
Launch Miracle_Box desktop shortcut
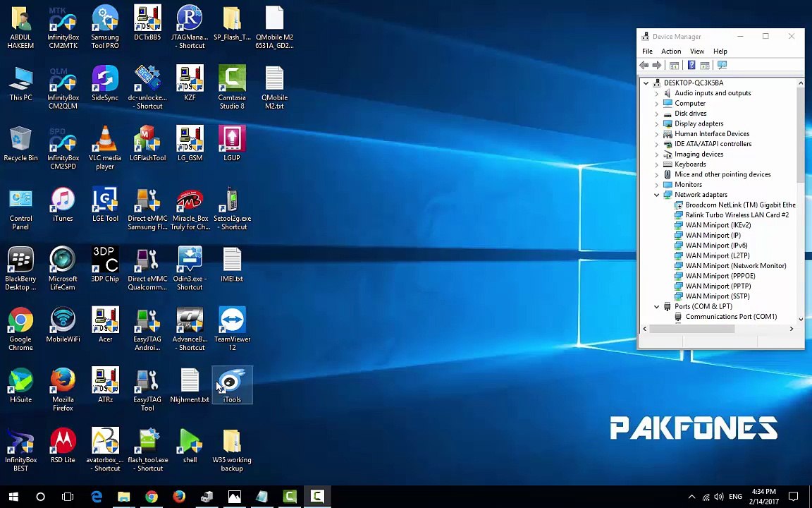pos(190,207)
